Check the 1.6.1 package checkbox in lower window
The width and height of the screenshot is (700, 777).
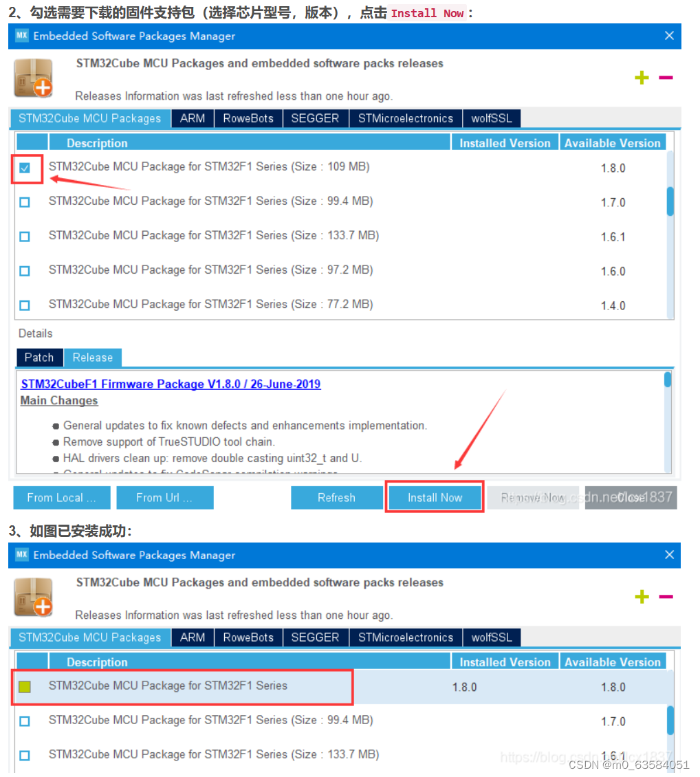tap(25, 755)
